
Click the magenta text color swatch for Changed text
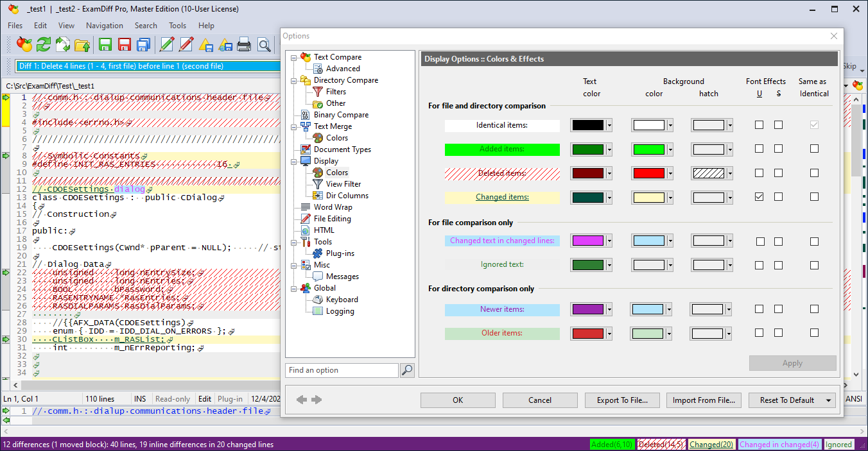tap(587, 241)
